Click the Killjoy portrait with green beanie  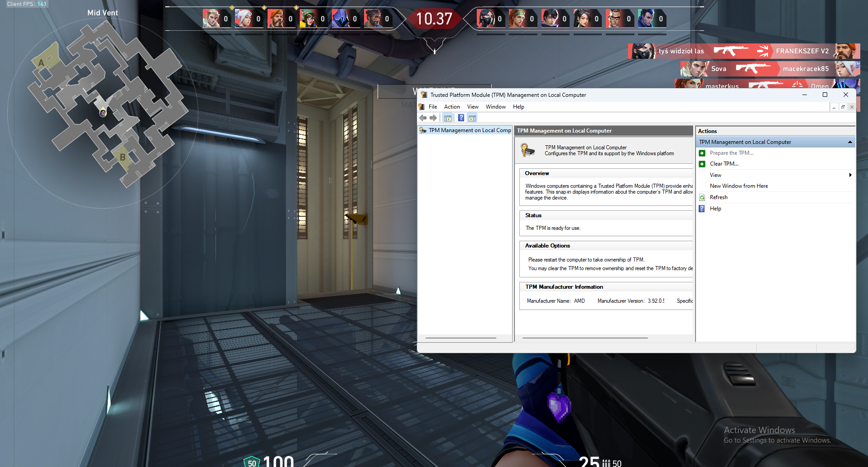(x=308, y=19)
